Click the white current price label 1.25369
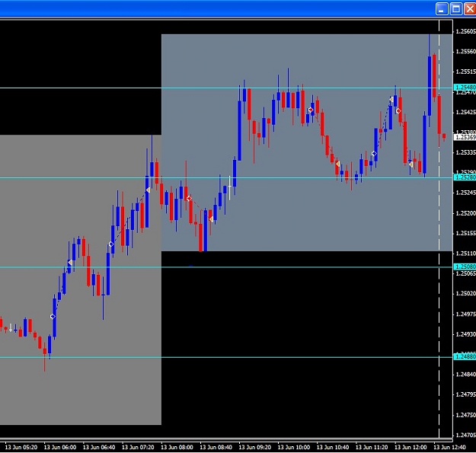This screenshot has height=453, width=476. pos(465,137)
